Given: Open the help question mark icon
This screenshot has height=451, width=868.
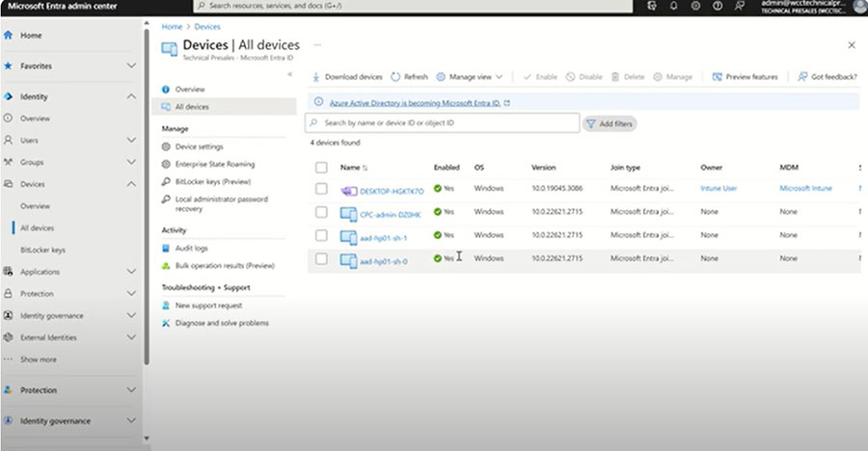Looking at the screenshot, I should click(x=718, y=6).
